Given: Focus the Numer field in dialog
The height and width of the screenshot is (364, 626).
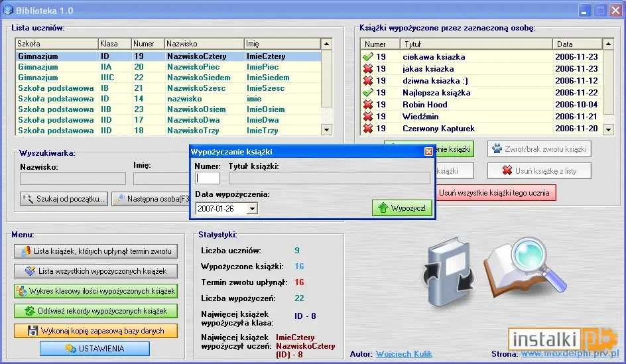Looking at the screenshot, I should [207, 178].
